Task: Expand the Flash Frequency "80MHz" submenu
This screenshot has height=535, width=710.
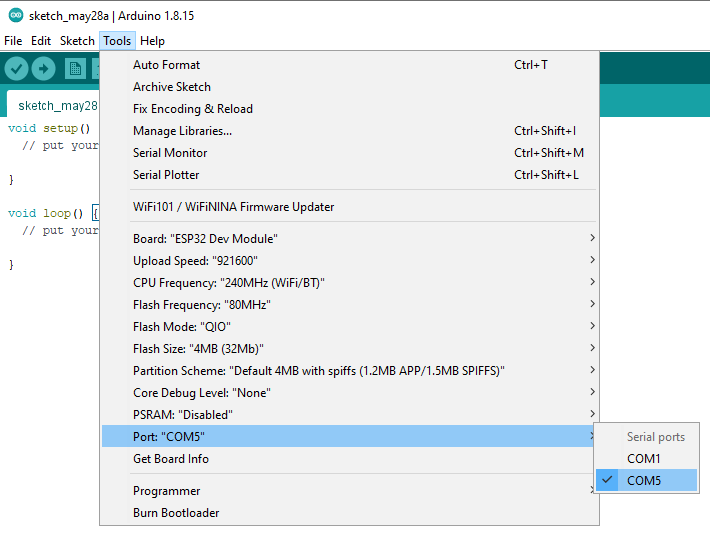Action: coord(350,305)
